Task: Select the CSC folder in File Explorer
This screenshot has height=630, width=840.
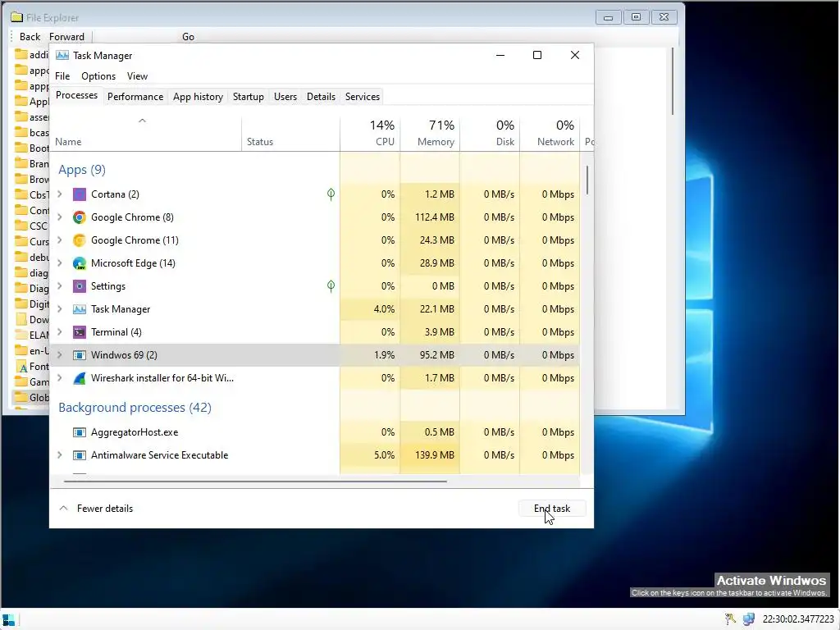Action: coord(32,226)
